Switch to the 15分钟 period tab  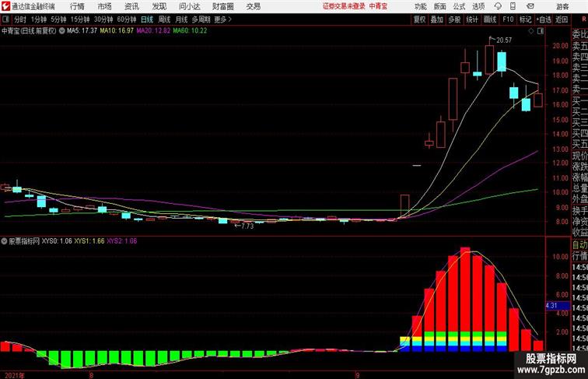[80, 19]
